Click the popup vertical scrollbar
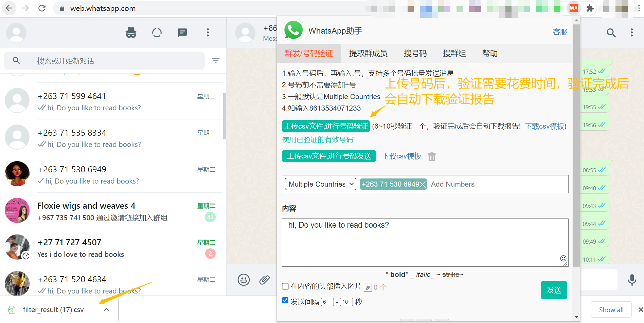This screenshot has height=323, width=644. tap(576, 146)
